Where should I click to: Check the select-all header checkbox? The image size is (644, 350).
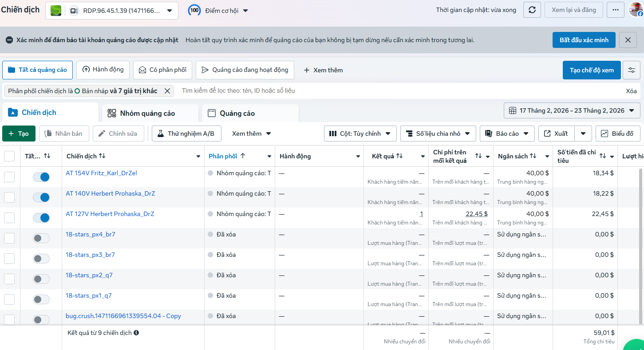9,156
